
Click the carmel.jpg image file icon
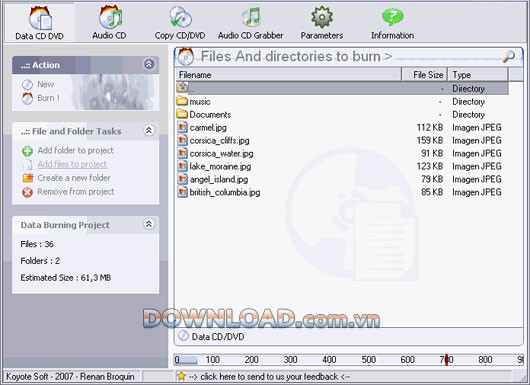click(x=182, y=127)
